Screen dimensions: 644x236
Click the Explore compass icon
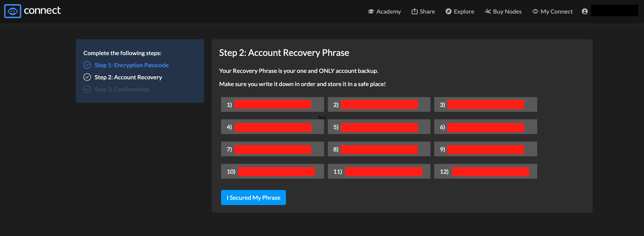coord(448,11)
